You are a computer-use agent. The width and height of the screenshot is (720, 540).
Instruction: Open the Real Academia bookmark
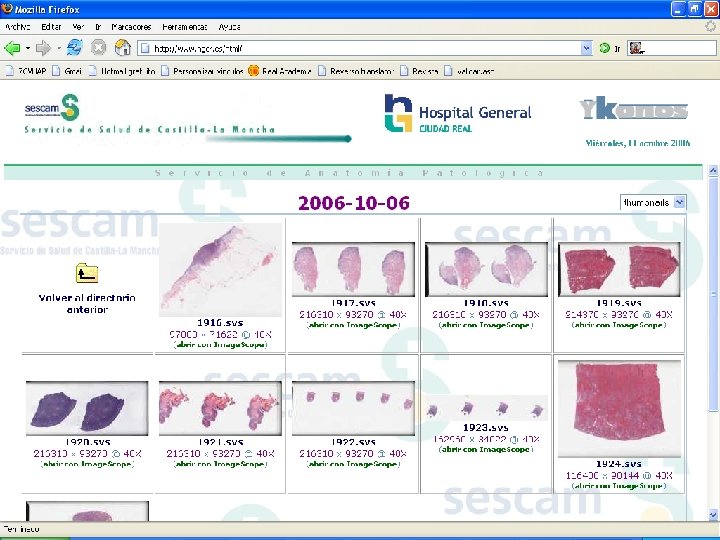pos(280,71)
